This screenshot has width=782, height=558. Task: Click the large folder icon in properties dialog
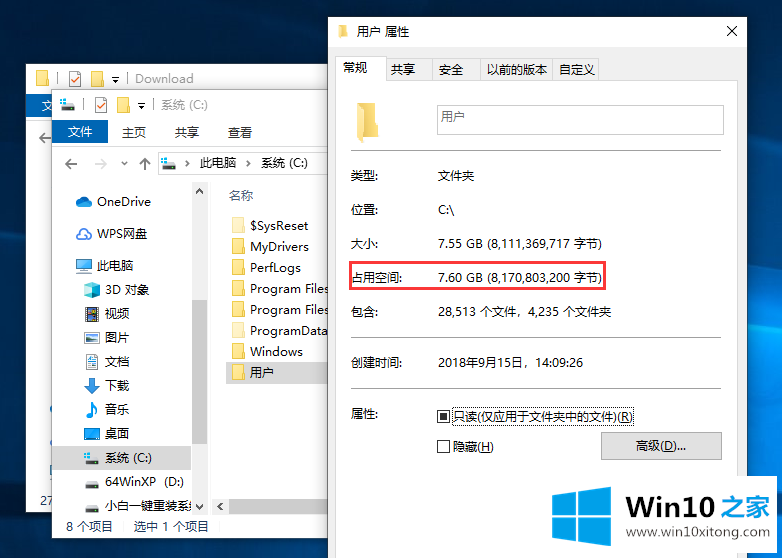tap(368, 122)
